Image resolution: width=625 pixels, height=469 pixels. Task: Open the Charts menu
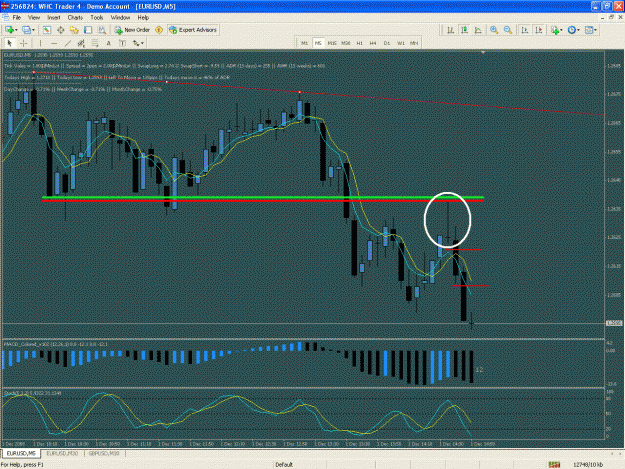pos(75,18)
